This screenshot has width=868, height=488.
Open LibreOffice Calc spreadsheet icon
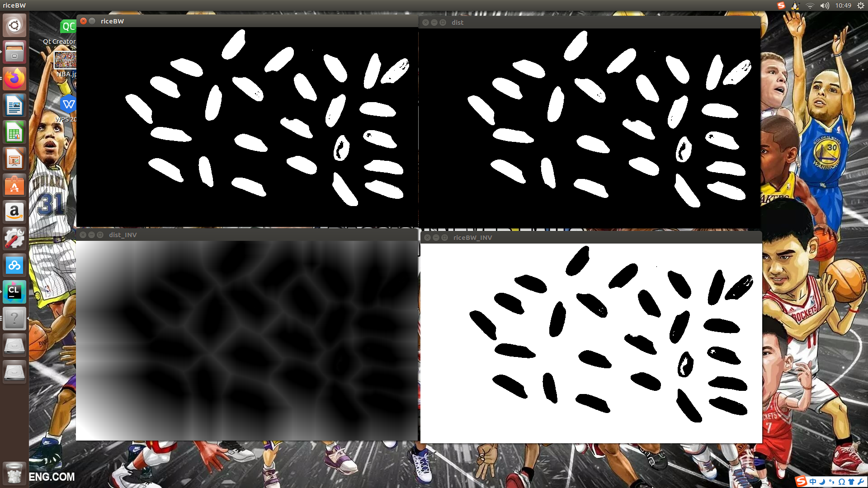pyautogui.click(x=14, y=132)
